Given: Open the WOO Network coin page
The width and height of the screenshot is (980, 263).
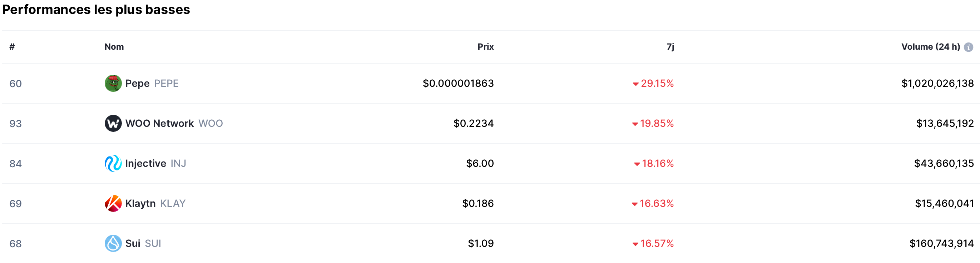Looking at the screenshot, I should pos(160,123).
